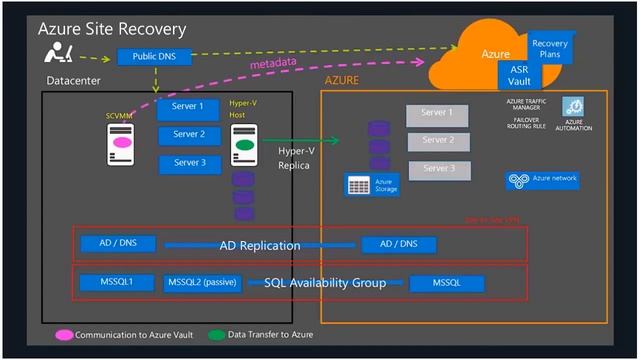This screenshot has height=360, width=640.
Task: Open the ASR Vault box
Action: 519,76
